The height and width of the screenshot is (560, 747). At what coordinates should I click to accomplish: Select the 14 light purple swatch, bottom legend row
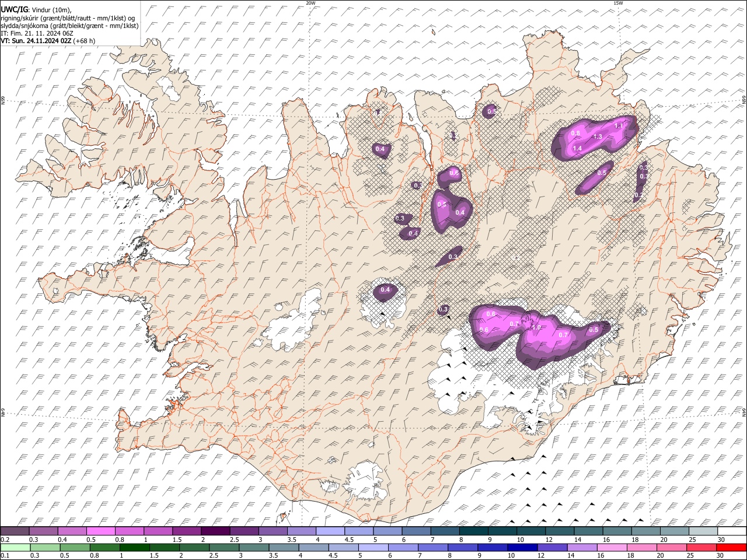pos(582,547)
